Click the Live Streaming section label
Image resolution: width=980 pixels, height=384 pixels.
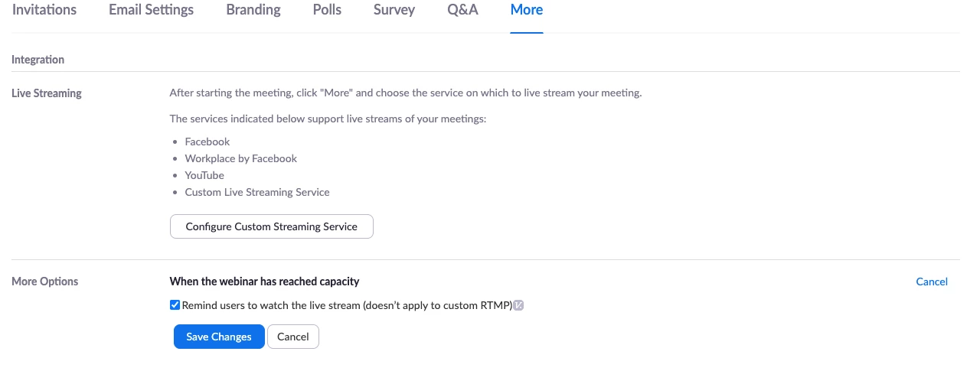(x=46, y=93)
